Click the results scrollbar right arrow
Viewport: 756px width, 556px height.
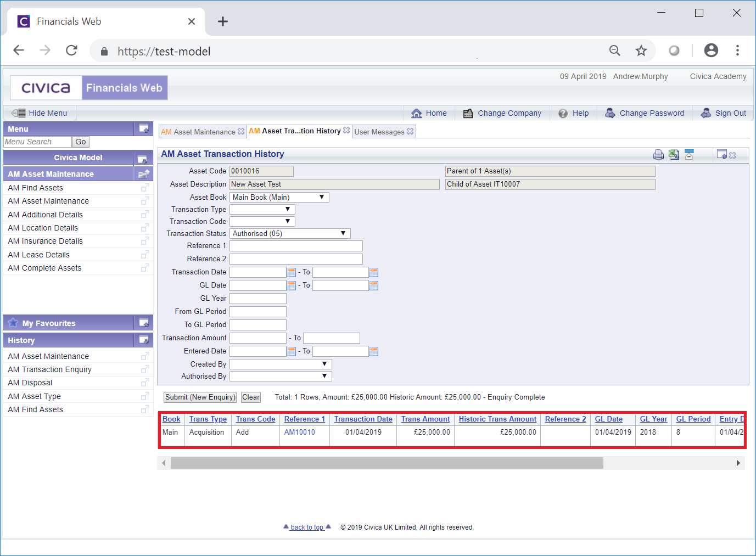click(x=738, y=463)
